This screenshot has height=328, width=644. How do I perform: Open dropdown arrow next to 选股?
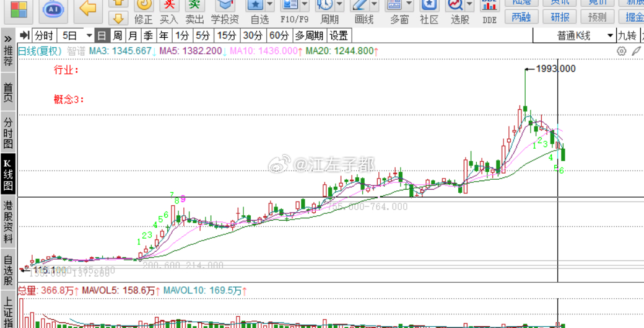coord(469,5)
